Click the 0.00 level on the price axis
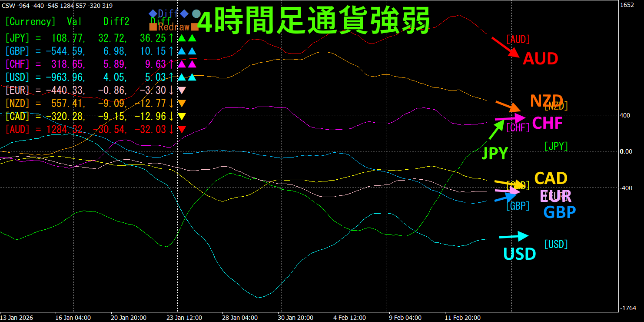The height and width of the screenshot is (322, 644). click(x=626, y=151)
